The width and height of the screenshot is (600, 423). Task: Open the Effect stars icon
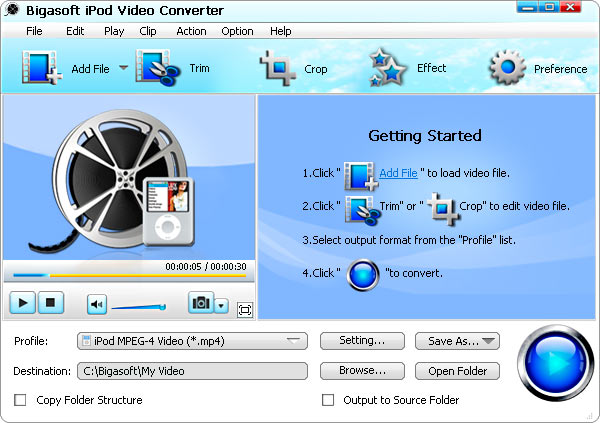pos(387,67)
